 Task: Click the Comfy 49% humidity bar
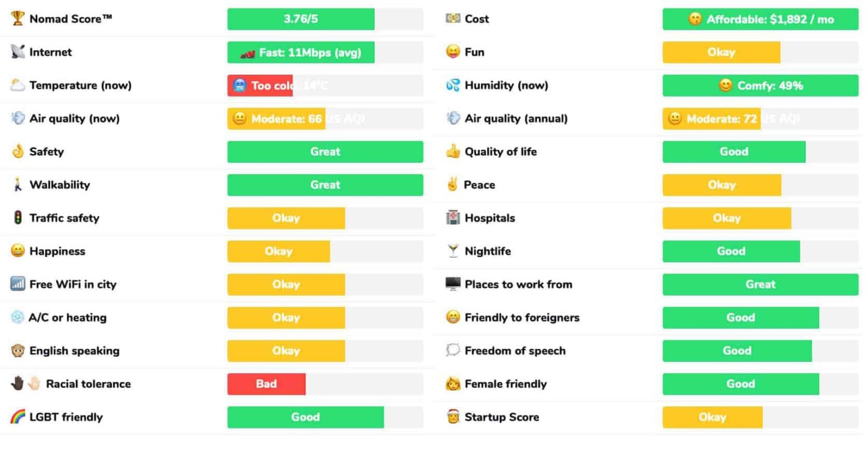(x=760, y=86)
